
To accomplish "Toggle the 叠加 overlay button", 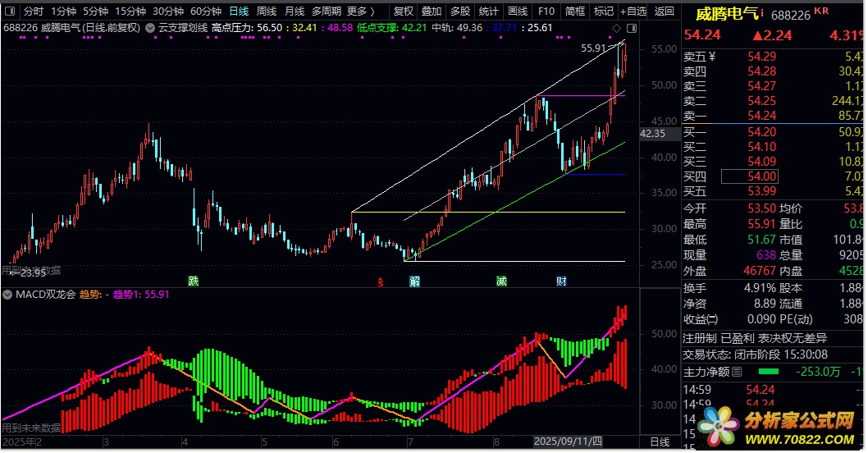I will 432,11.
